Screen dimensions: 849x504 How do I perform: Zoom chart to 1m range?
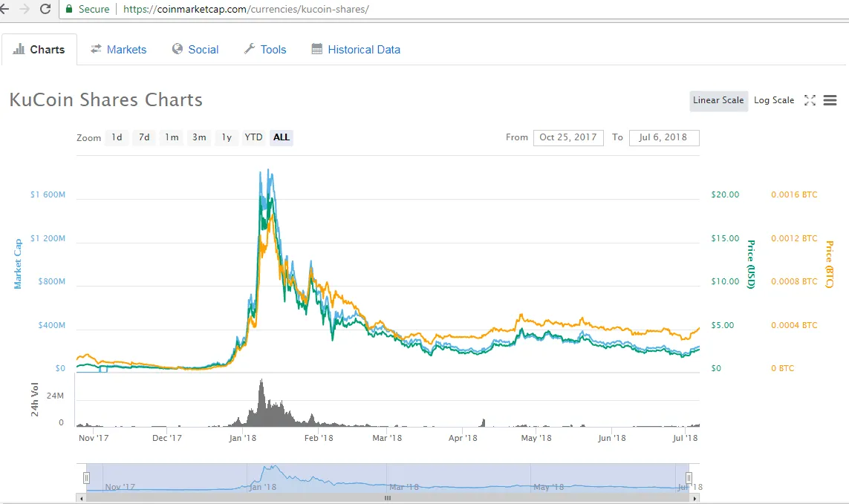pos(172,137)
